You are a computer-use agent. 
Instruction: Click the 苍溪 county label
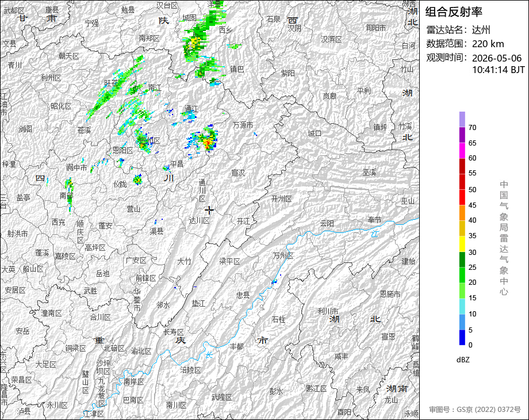point(84,130)
